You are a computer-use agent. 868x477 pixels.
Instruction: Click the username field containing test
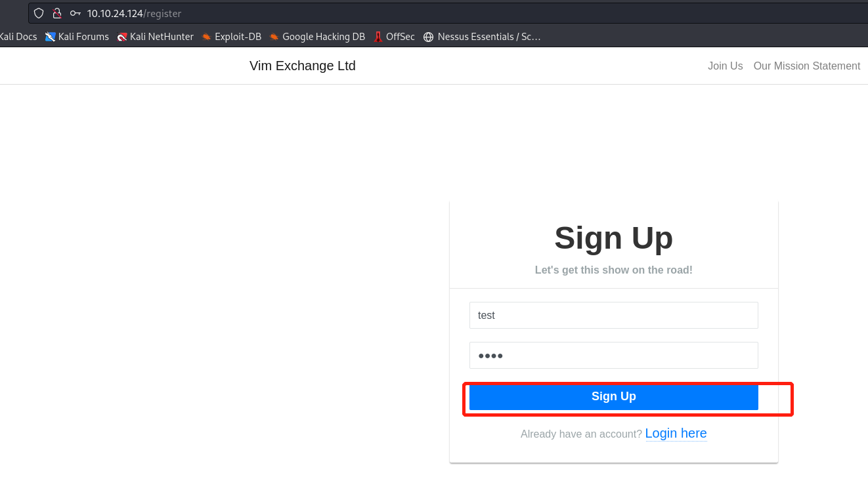click(x=613, y=316)
